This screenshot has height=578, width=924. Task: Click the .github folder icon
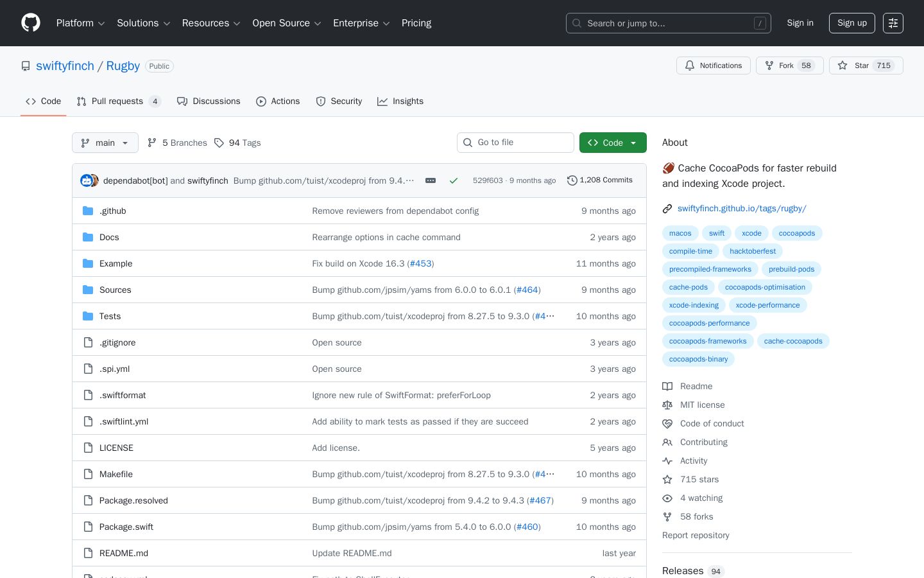tap(88, 211)
